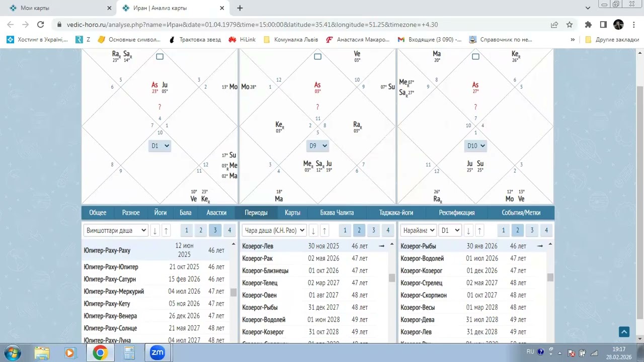Click down arrow next to Чара даша selector
This screenshot has height=362, width=644.
313,231
